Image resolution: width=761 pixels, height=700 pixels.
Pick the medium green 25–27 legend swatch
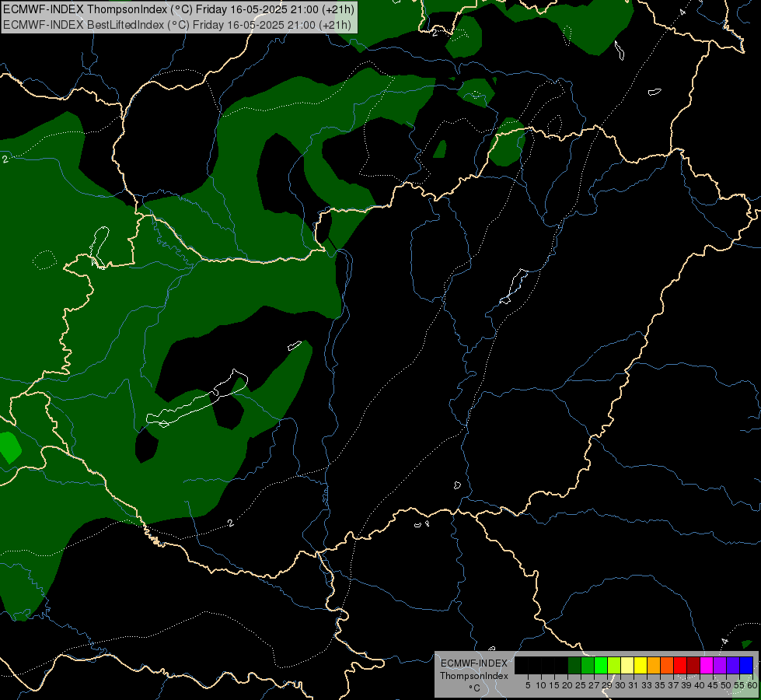point(588,665)
